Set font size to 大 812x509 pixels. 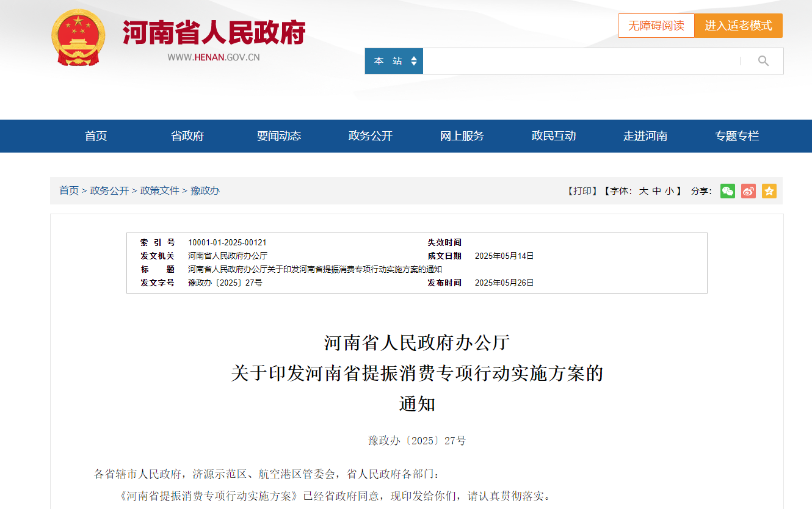(x=643, y=191)
